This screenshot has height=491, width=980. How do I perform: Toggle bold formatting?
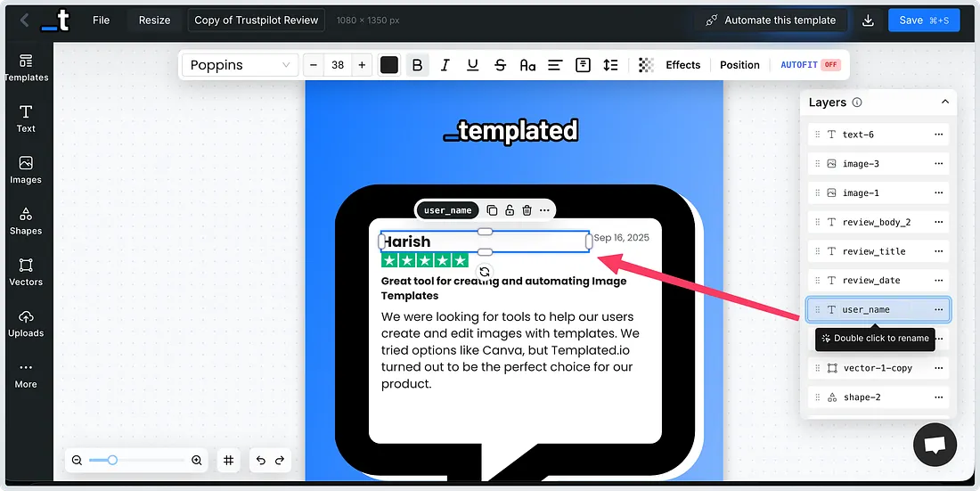tap(418, 65)
